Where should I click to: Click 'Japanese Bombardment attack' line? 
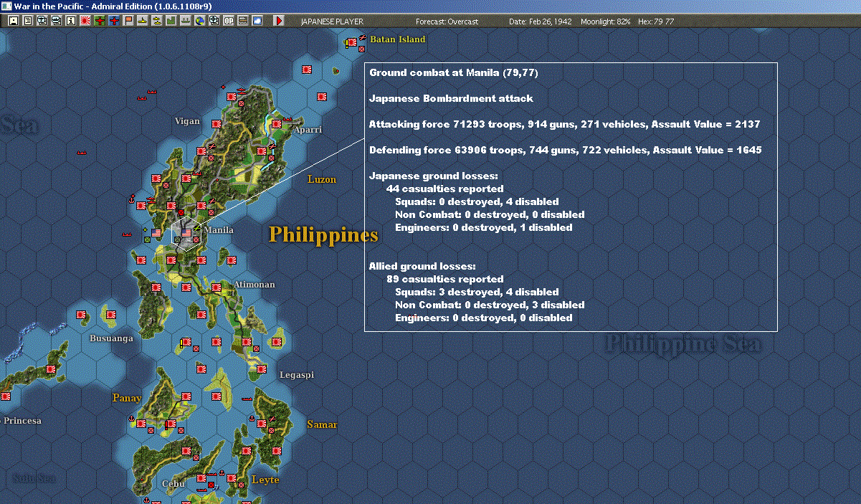click(451, 98)
